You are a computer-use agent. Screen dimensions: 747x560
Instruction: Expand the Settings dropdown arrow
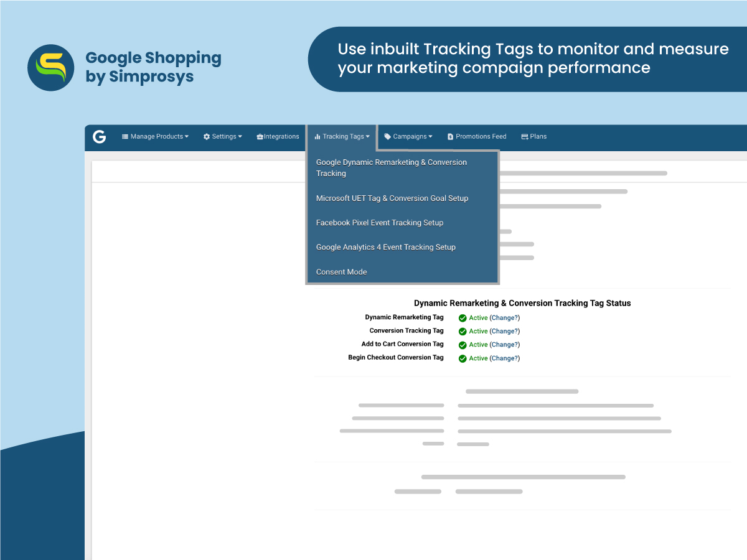tap(240, 137)
